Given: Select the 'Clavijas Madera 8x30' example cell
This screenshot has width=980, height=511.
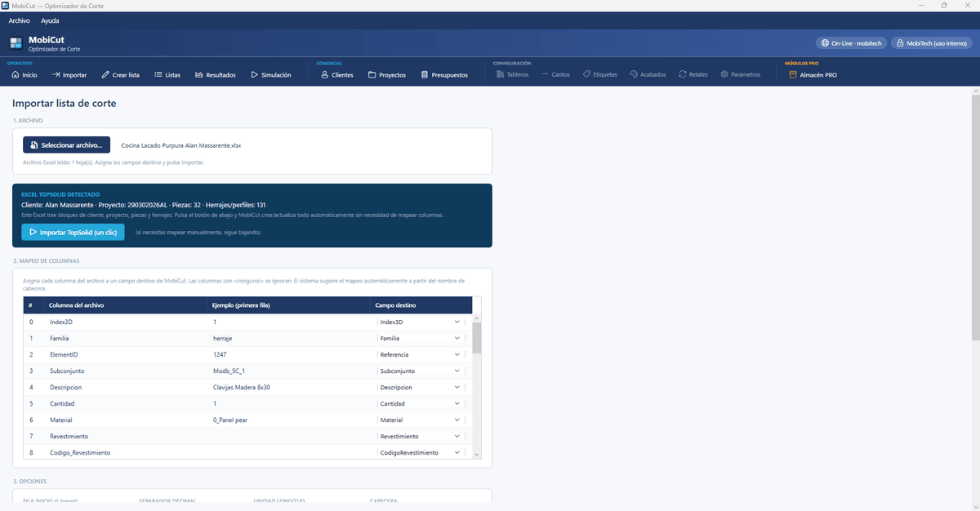Looking at the screenshot, I should [242, 388].
